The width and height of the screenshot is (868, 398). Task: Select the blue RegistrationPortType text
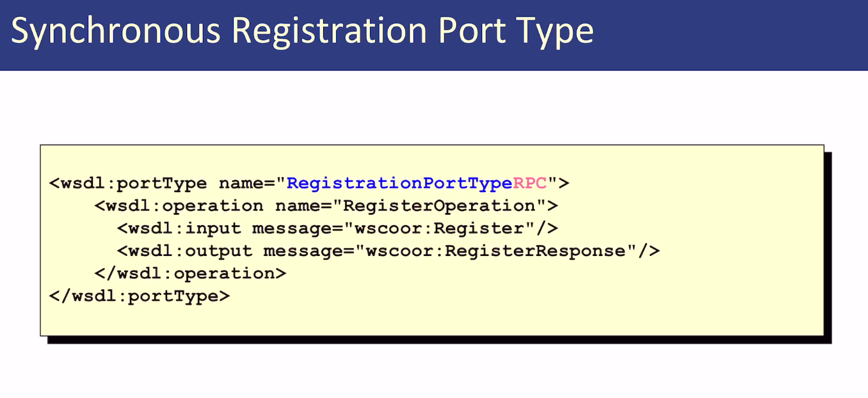[399, 184]
